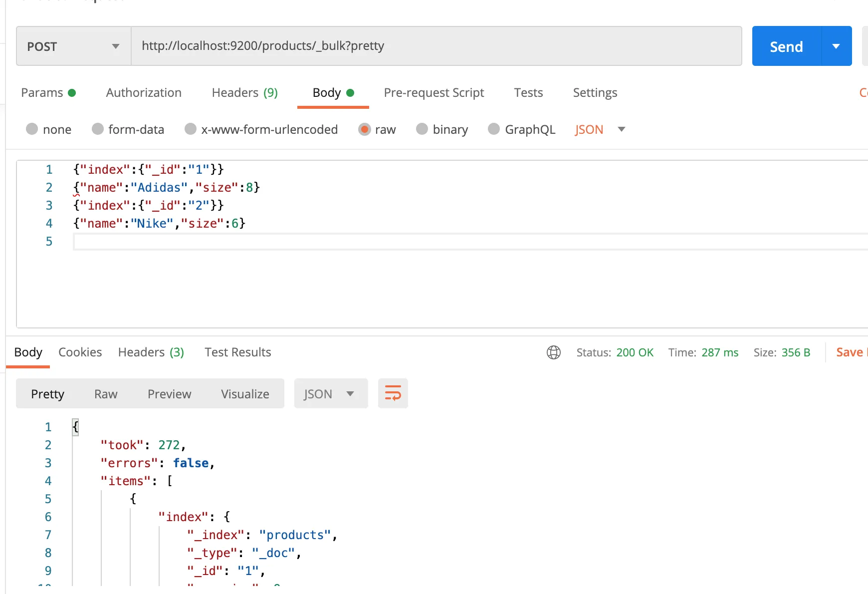Image resolution: width=868 pixels, height=594 pixels.
Task: Click the Send button
Action: (786, 46)
